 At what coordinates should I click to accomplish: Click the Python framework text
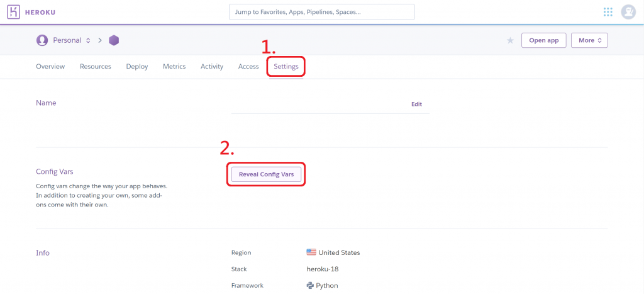327,285
